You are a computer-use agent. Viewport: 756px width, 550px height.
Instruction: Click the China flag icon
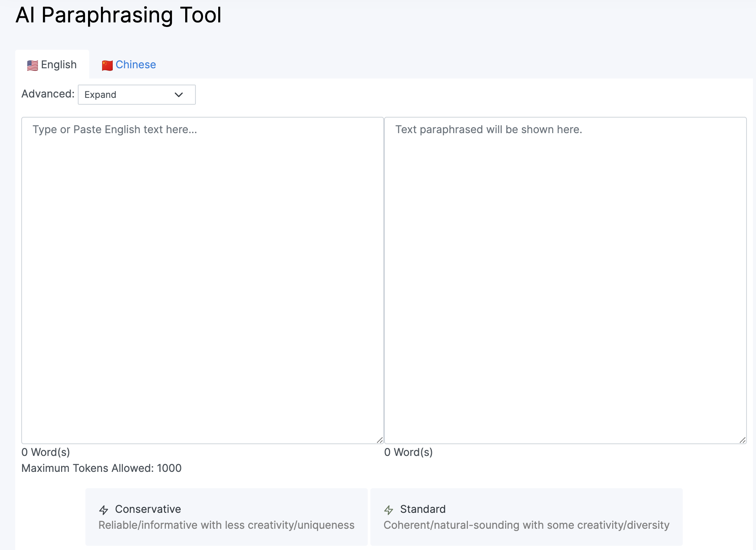(x=107, y=65)
